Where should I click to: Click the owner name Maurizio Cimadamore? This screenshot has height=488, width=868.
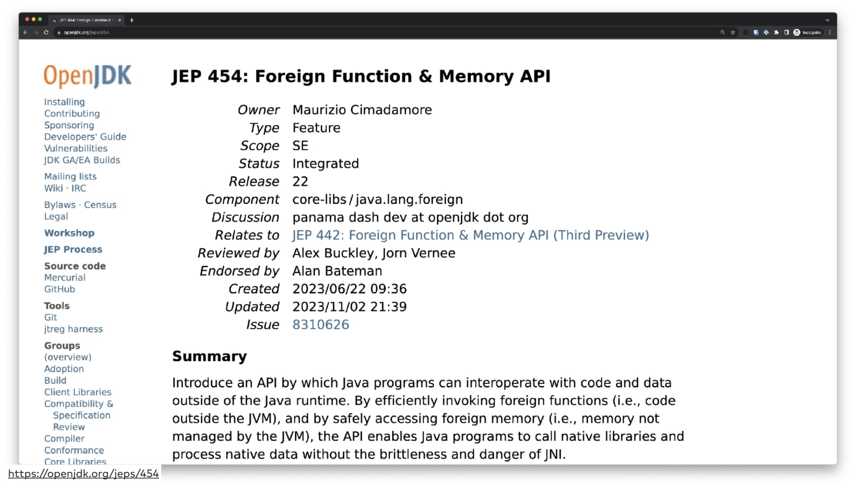click(362, 110)
